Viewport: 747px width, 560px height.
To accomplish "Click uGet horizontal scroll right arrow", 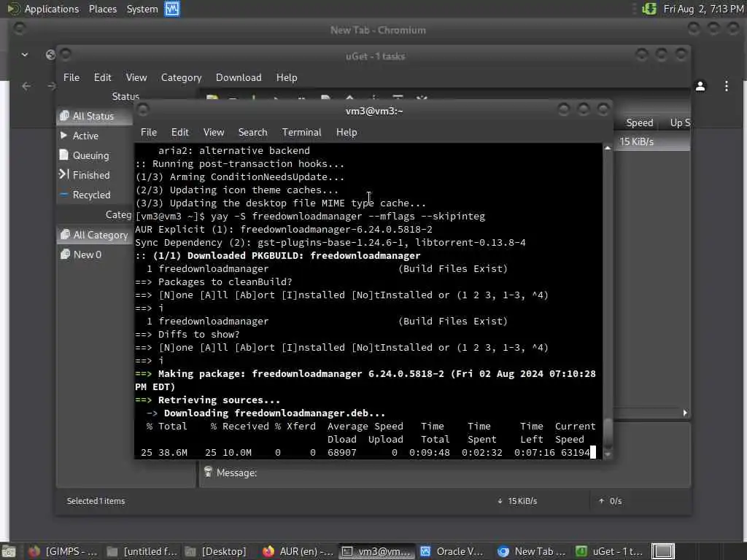I will (684, 413).
